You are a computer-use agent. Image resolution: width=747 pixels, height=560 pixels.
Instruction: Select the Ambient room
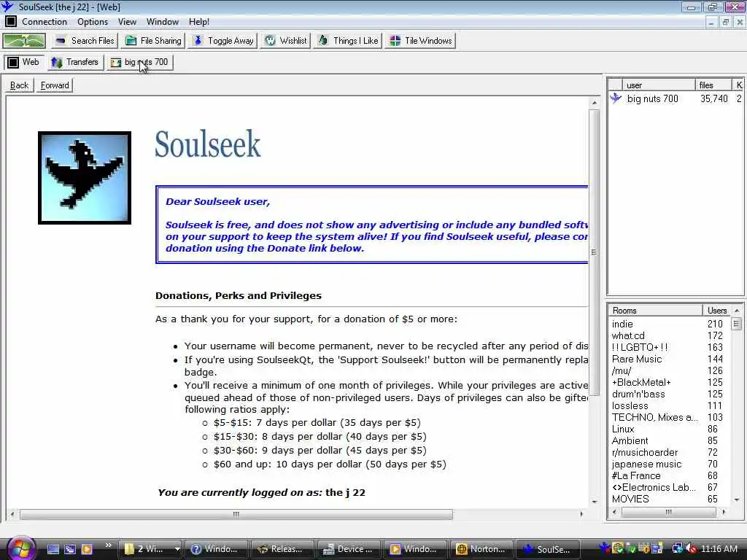coord(670,440)
